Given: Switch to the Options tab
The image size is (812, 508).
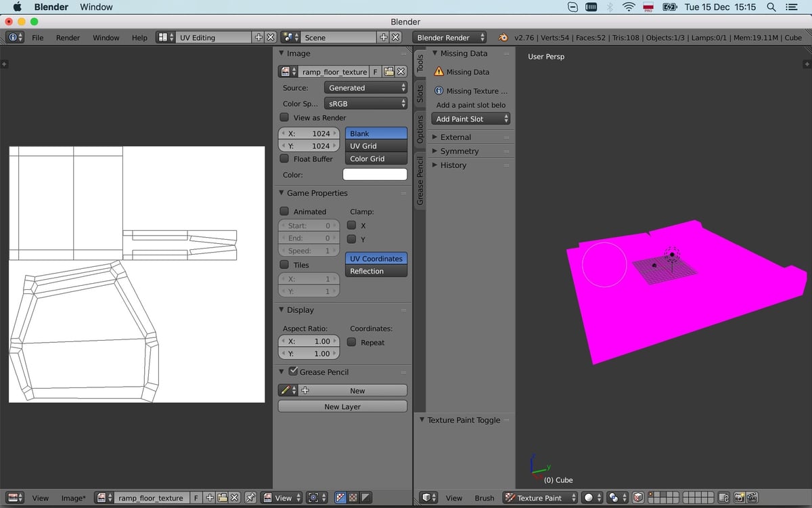Looking at the screenshot, I should pyautogui.click(x=420, y=129).
